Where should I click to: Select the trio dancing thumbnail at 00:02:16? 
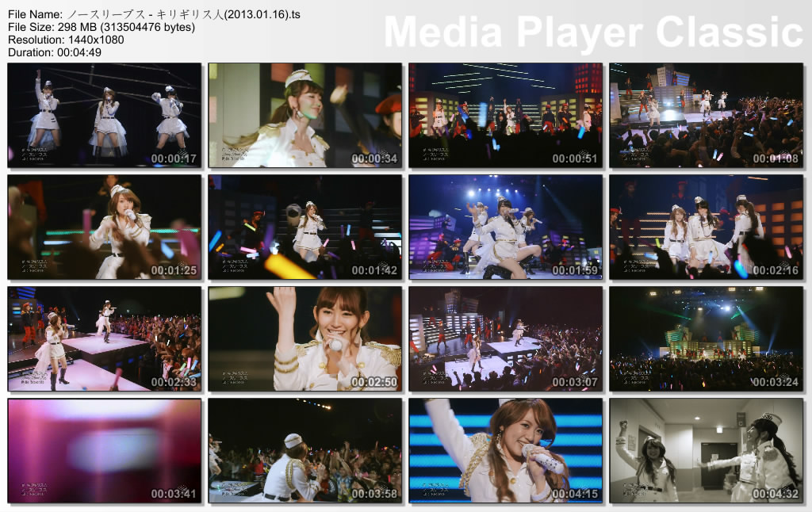click(x=708, y=226)
